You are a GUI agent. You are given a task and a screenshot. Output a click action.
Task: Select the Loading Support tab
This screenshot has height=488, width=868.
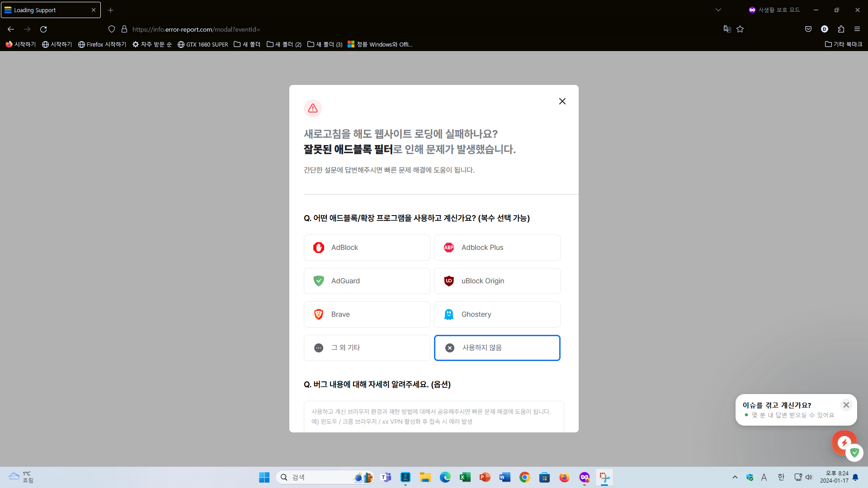pyautogui.click(x=51, y=10)
